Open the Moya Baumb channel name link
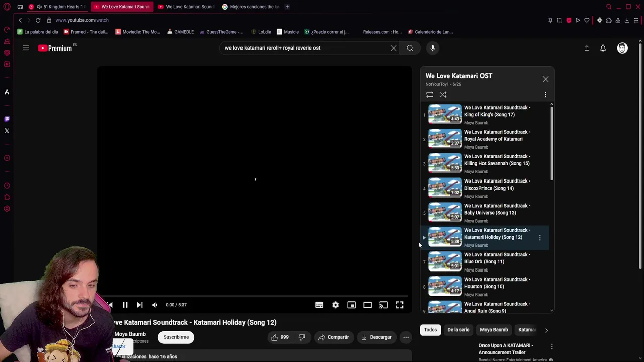Viewport: 644px width, 362px height. [x=130, y=334]
